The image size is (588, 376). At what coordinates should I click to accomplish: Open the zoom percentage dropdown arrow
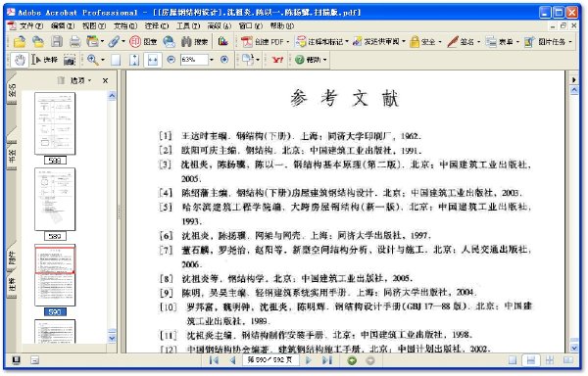tap(212, 60)
